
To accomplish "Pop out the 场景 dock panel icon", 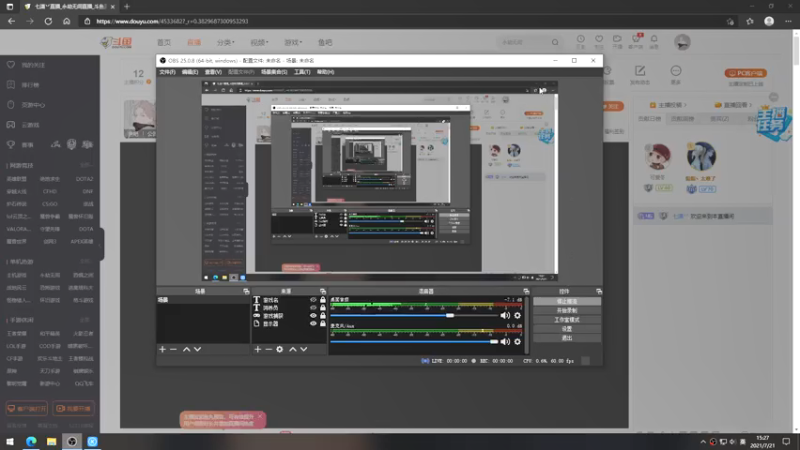I will point(246,291).
